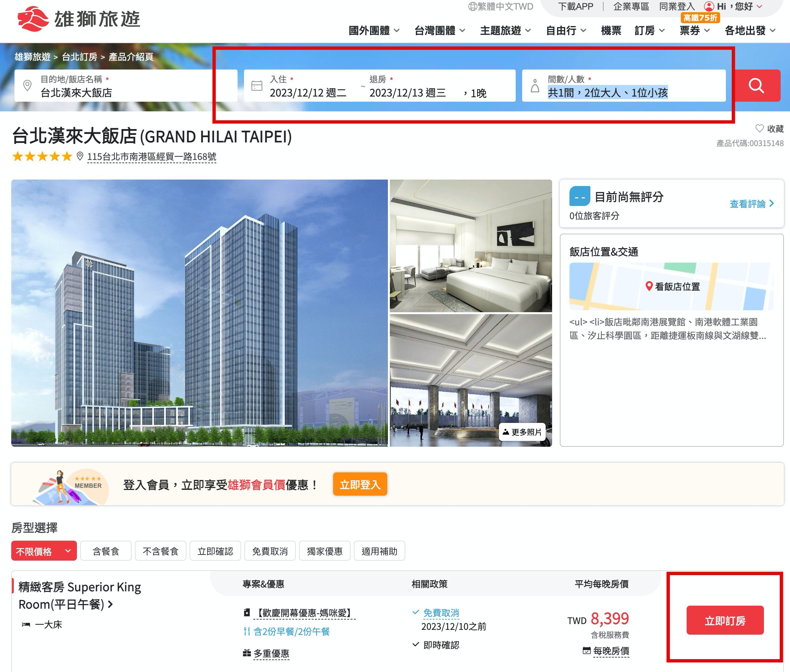Click the calendar icon in date field
Image resolution: width=790 pixels, height=672 pixels.
[257, 86]
